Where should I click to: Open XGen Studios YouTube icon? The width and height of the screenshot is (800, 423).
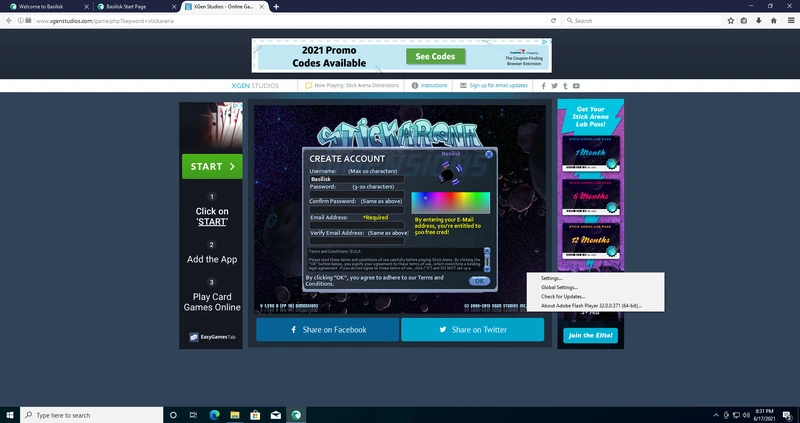pos(576,86)
